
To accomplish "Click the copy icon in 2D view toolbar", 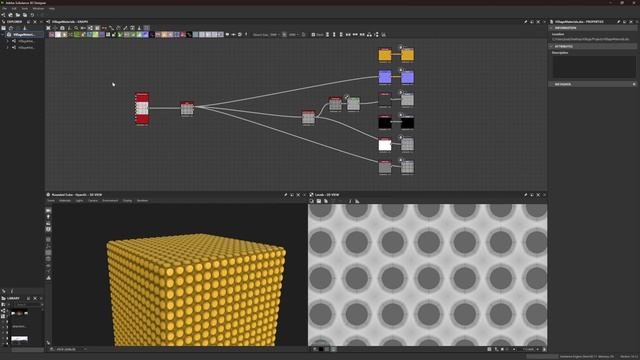I will pos(326,201).
